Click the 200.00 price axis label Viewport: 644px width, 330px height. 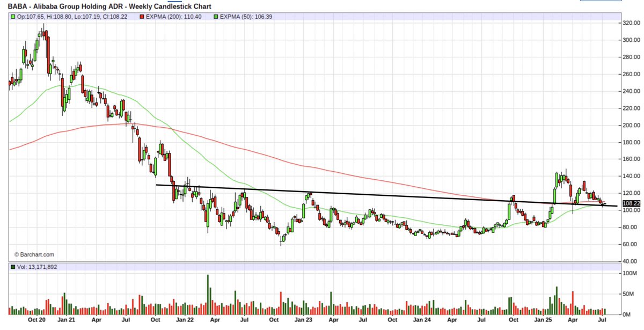point(631,125)
